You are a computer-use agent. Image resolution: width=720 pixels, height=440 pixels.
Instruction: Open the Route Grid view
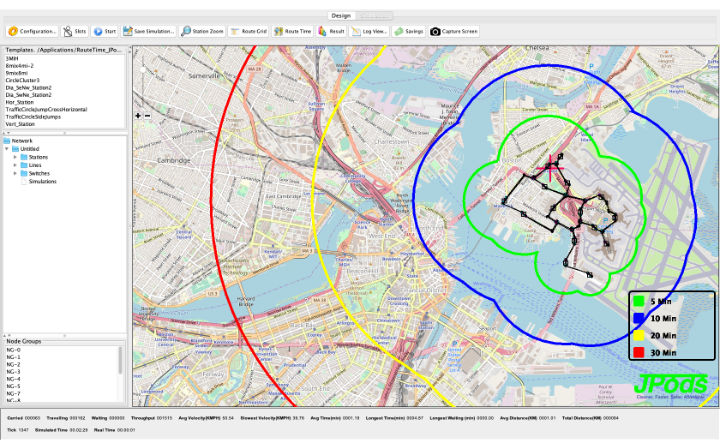(x=248, y=31)
